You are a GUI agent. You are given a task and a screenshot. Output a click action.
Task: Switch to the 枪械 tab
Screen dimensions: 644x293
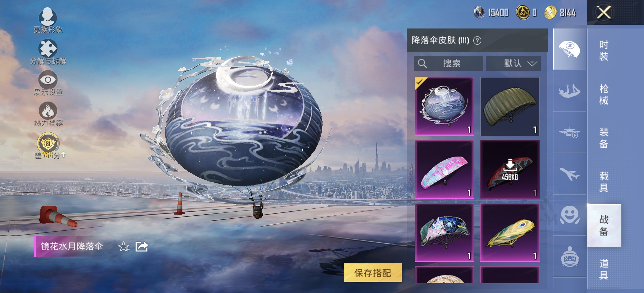(604, 94)
